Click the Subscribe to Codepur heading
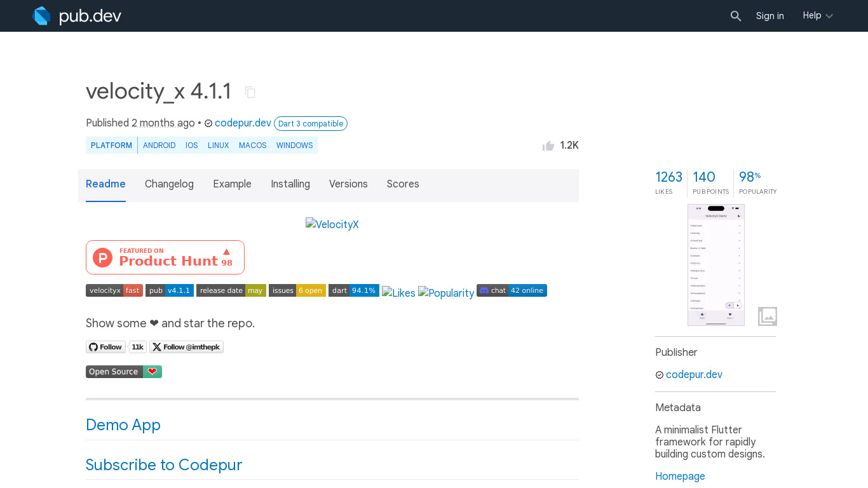 164,465
